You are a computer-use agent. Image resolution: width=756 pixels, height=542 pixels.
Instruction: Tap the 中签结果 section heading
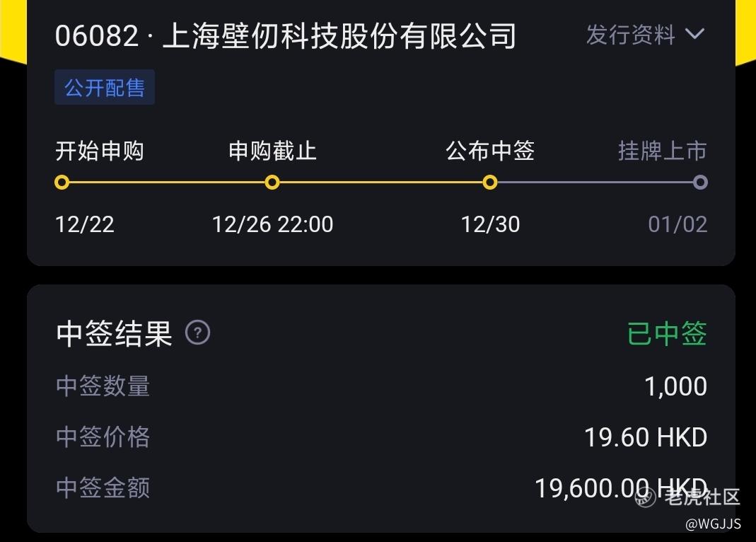tap(114, 333)
